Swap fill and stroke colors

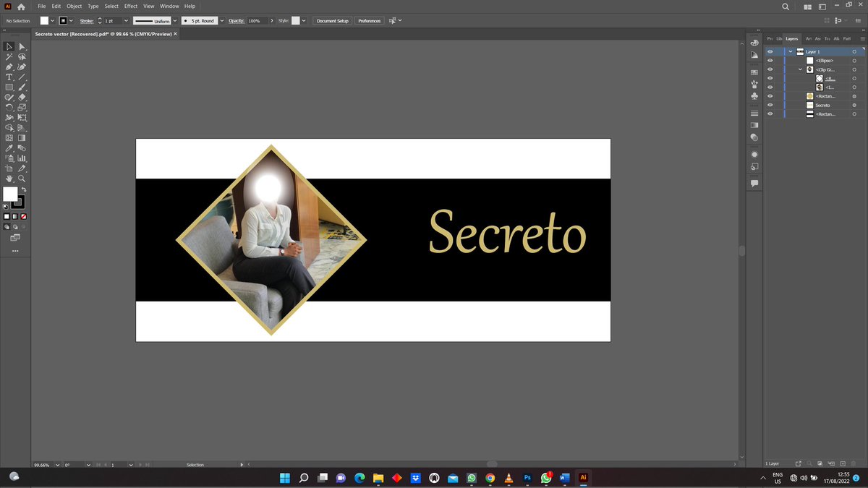click(x=24, y=189)
